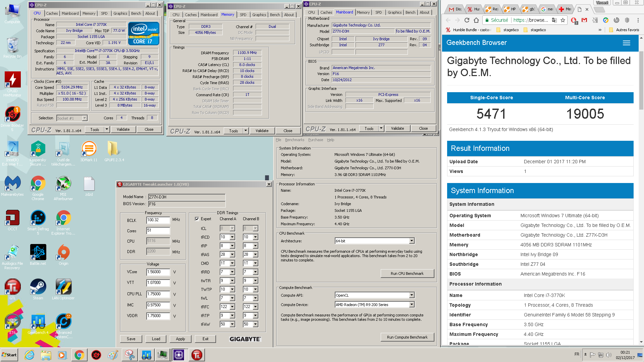
Task: Open SPD tab in CPU-Z memory window
Action: pos(243,15)
